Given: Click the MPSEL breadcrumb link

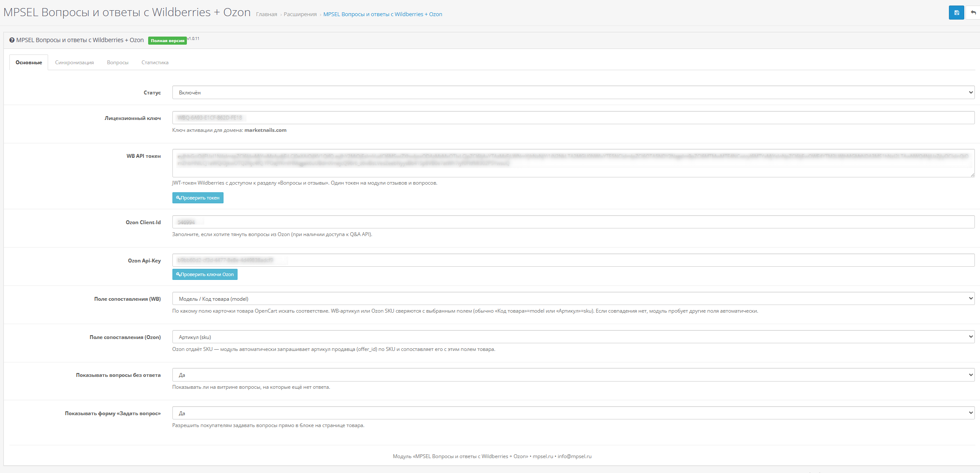Looking at the screenshot, I should coord(383,14).
